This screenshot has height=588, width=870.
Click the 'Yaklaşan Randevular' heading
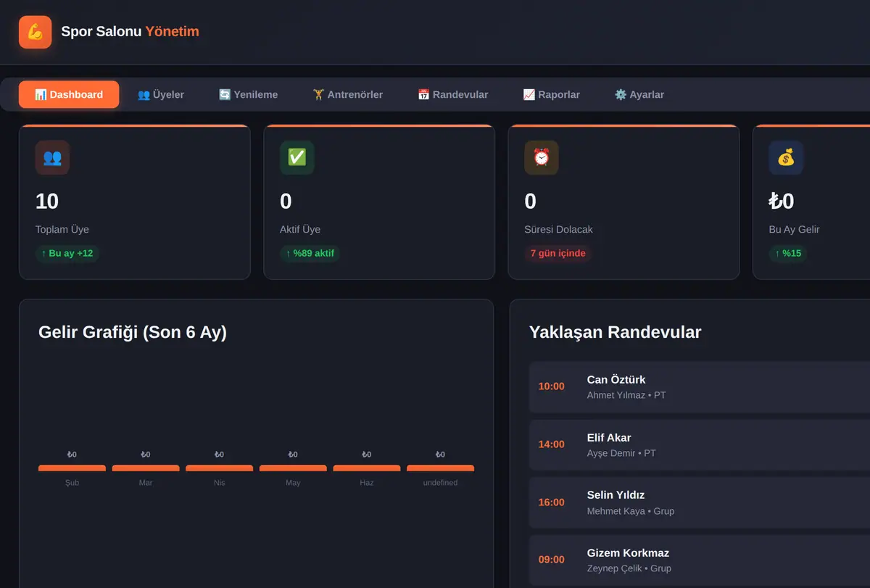coord(616,333)
